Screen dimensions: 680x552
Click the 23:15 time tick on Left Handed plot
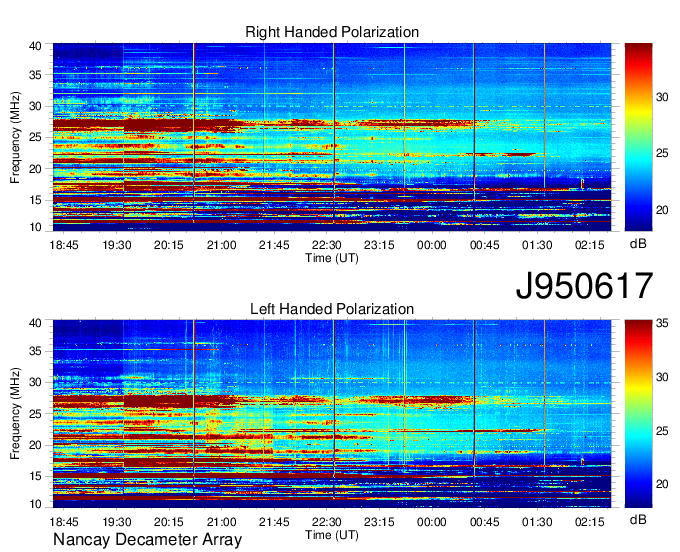click(x=379, y=522)
